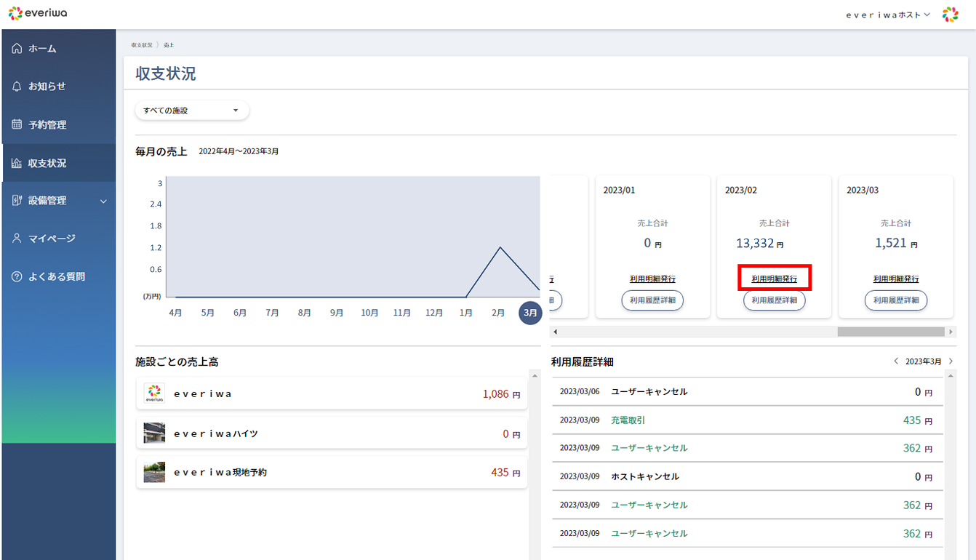Select 収支状況 in the sidebar
The width and height of the screenshot is (976, 560).
coord(58,163)
